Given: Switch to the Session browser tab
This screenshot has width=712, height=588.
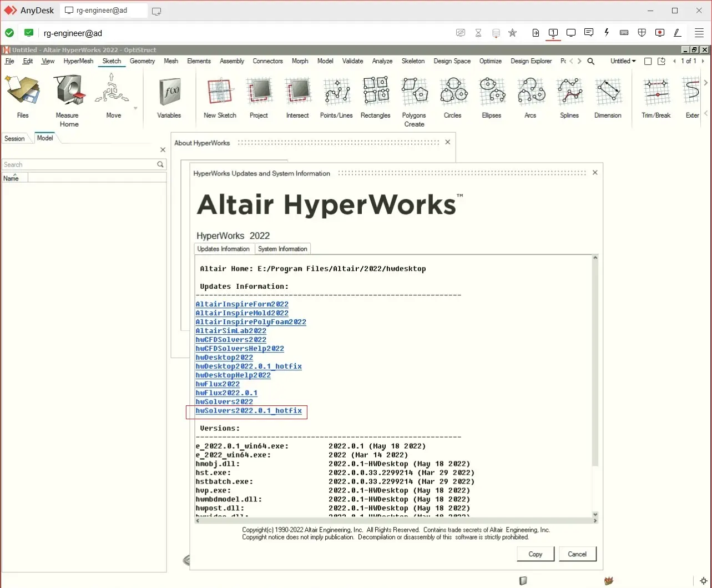Looking at the screenshot, I should [14, 138].
